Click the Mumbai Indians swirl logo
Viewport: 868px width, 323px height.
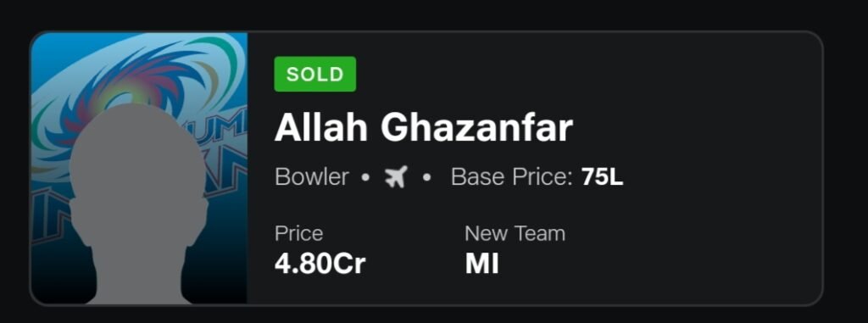(x=138, y=89)
